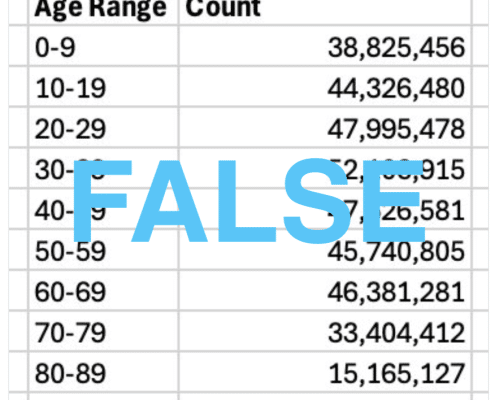495x400 pixels.
Task: Click the age range cell starting with 30
Action: coord(104,168)
